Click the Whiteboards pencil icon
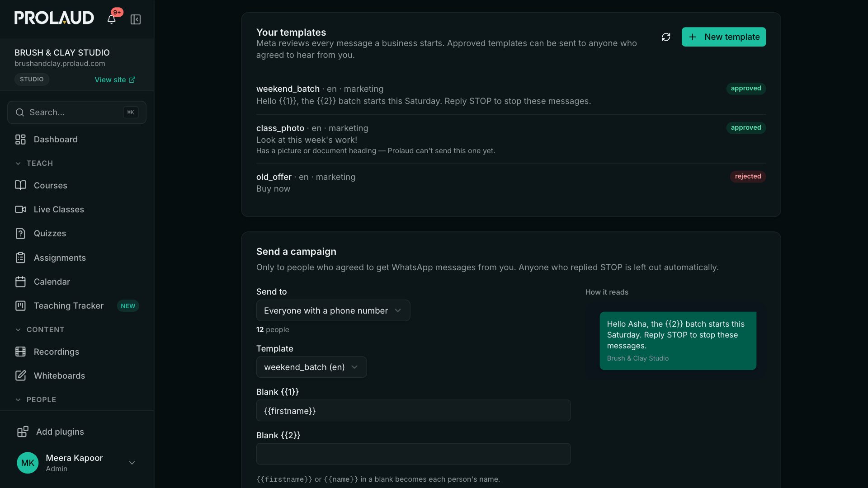The image size is (868, 488). coord(20,375)
